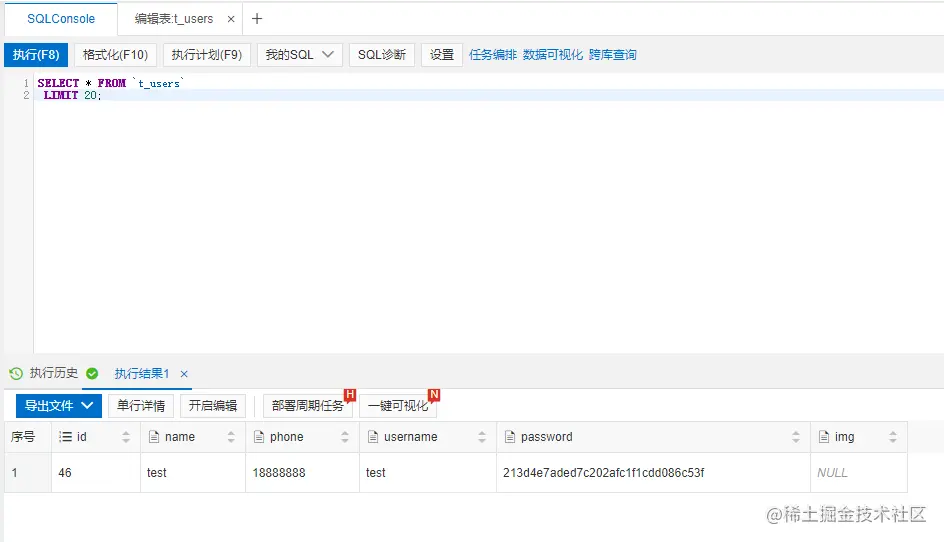The width and height of the screenshot is (944, 542).
Task: Run query with 执行(F8) button
Action: coord(36,55)
